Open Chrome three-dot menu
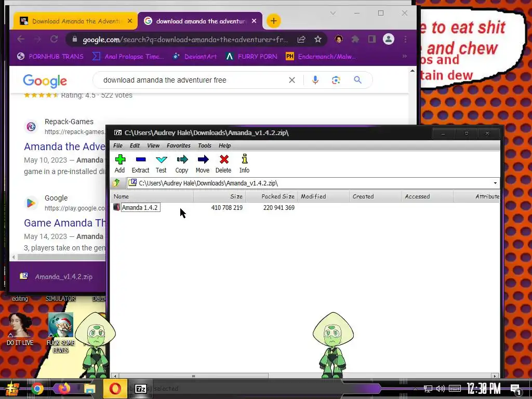 405,39
